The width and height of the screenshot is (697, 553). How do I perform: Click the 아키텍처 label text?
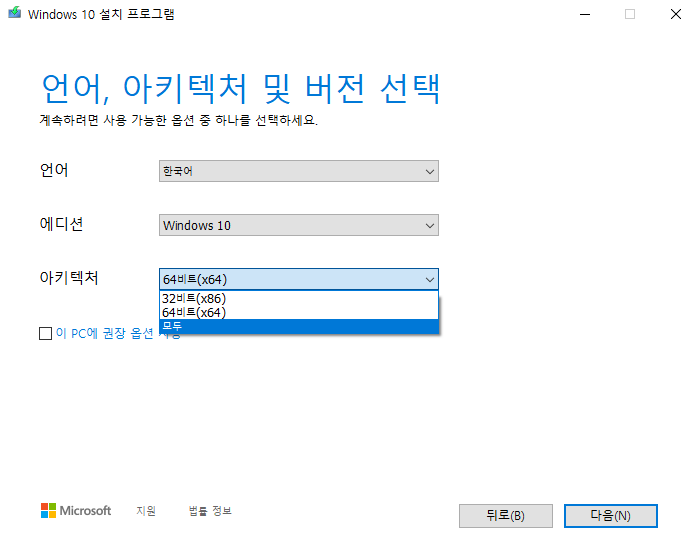pyautogui.click(x=69, y=278)
